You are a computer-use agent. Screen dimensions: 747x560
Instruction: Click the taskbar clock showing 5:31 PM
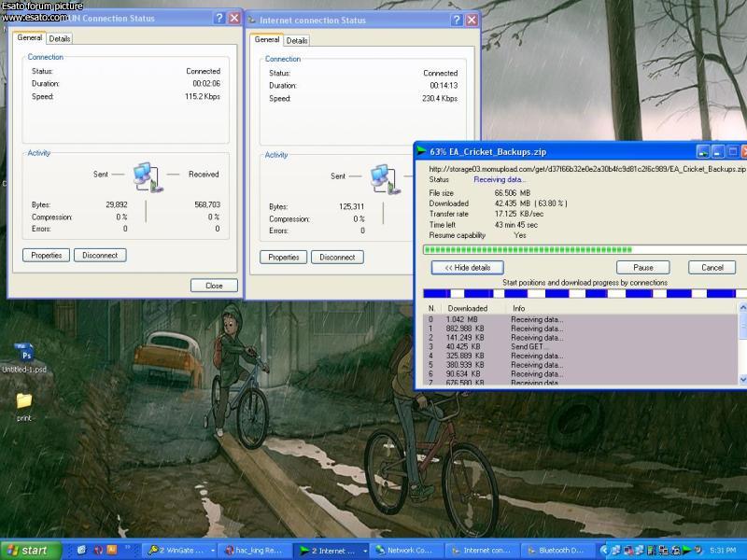click(722, 550)
